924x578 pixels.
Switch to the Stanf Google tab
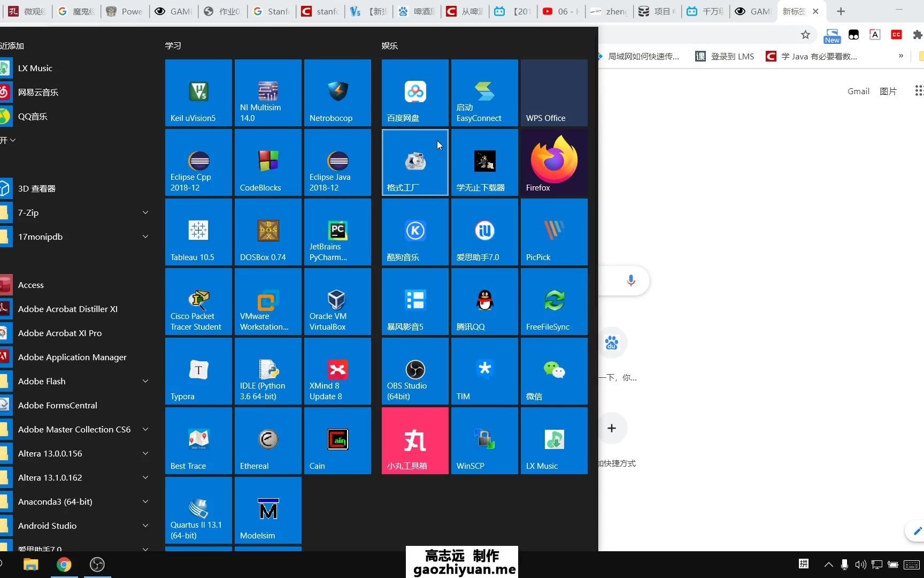tap(272, 11)
